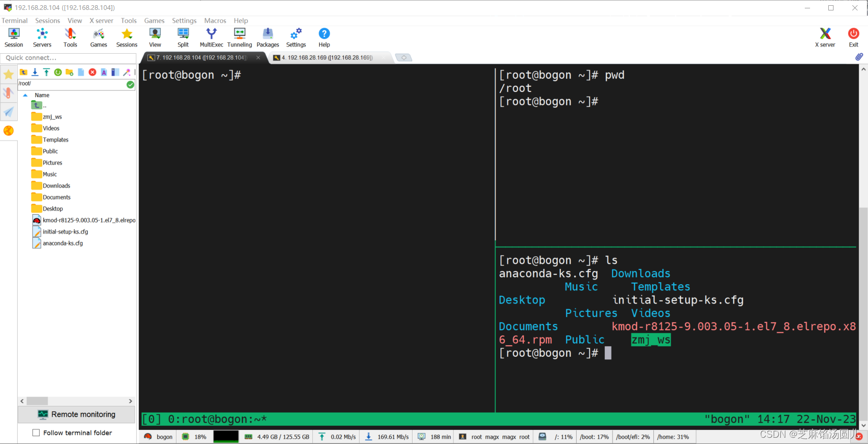Select the Documents folder in file list
The width and height of the screenshot is (868, 444).
[x=51, y=197]
